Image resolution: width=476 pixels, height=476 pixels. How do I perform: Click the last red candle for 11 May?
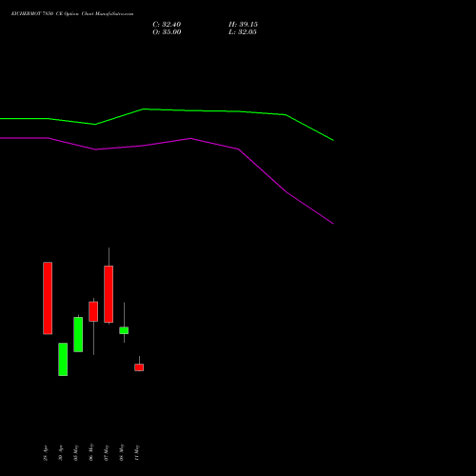tap(139, 367)
